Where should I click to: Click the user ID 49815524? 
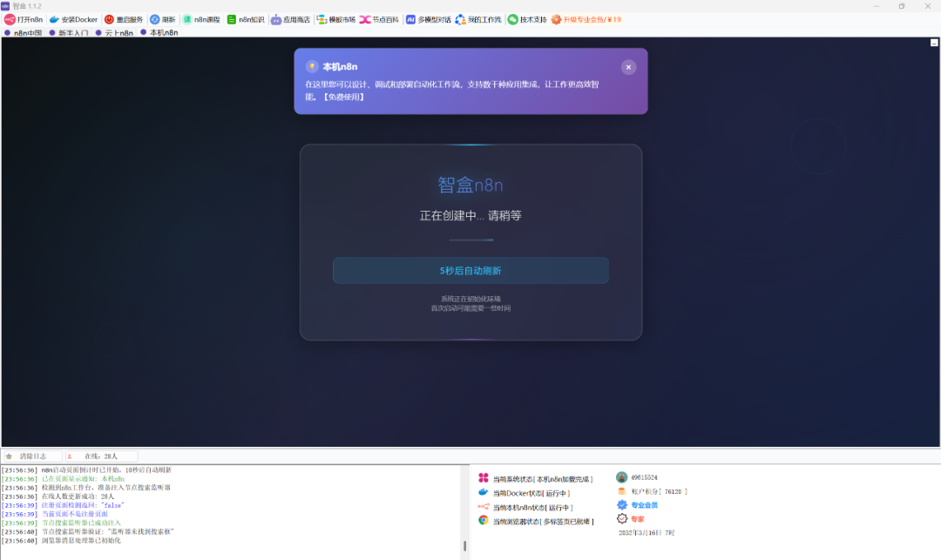[x=644, y=477]
